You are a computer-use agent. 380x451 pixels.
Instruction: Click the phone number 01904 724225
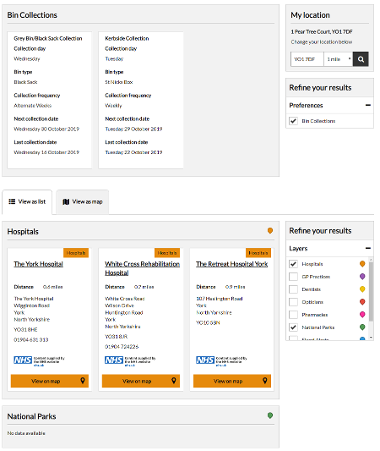tap(122, 347)
